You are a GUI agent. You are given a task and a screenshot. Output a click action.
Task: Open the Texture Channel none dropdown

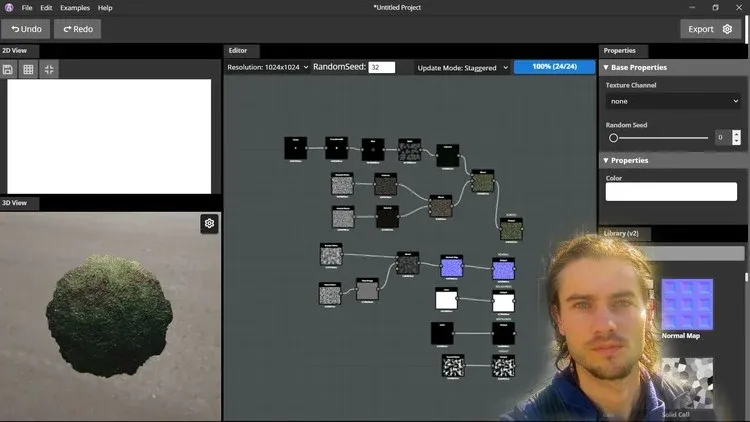coord(673,101)
